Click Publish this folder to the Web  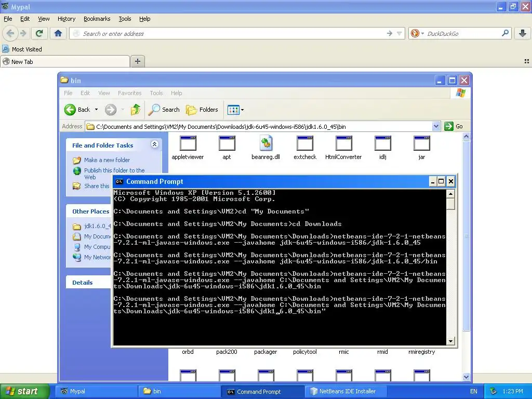coord(114,174)
